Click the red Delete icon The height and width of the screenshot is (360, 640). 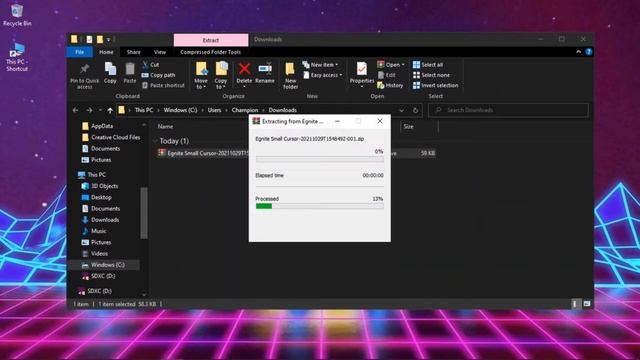[244, 69]
